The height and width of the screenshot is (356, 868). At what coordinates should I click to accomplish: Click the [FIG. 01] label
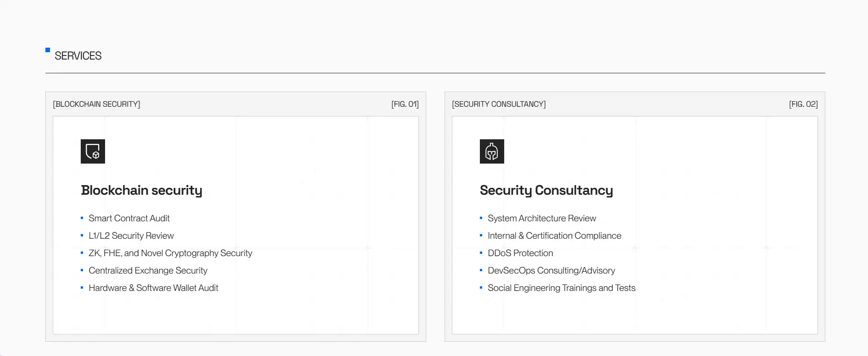coord(405,104)
